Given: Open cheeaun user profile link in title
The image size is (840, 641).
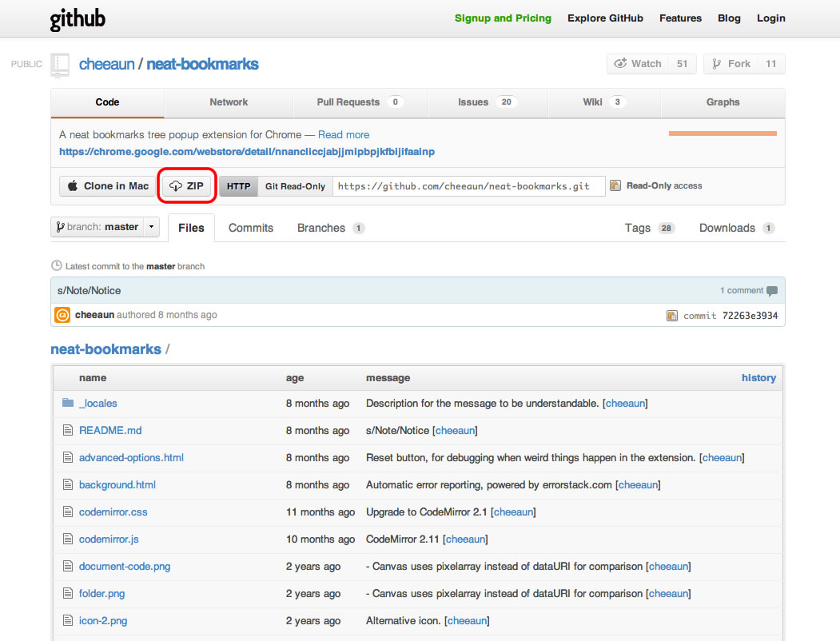Looking at the screenshot, I should 106,64.
